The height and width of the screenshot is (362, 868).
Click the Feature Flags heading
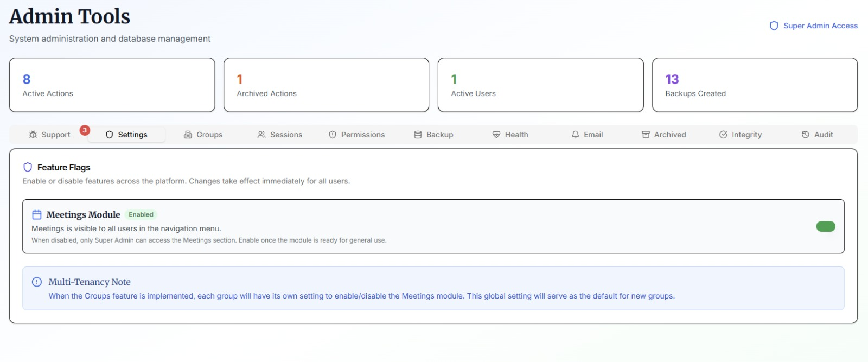click(x=63, y=167)
